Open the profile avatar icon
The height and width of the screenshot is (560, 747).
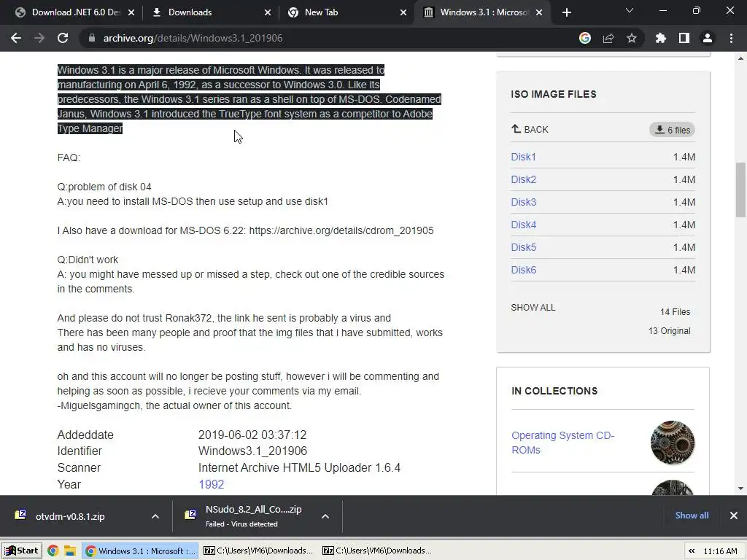[708, 38]
